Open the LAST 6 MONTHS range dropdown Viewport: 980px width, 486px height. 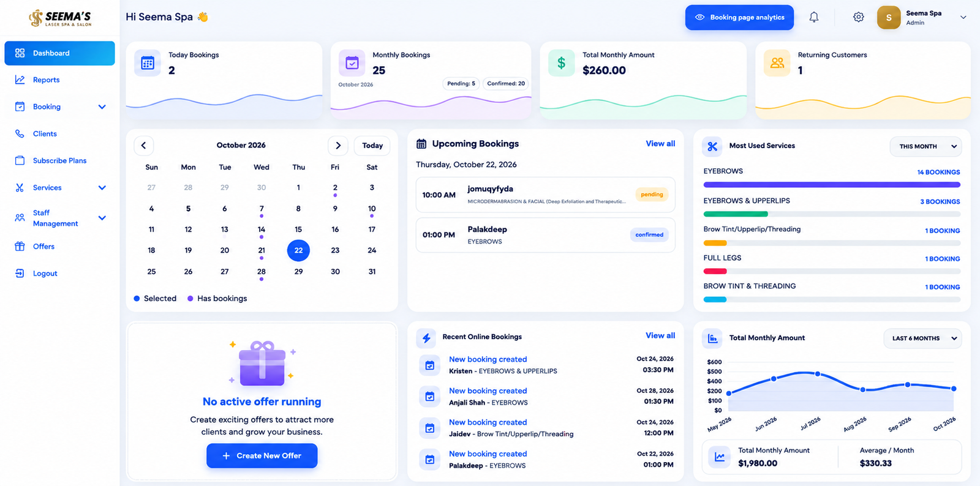(x=922, y=338)
